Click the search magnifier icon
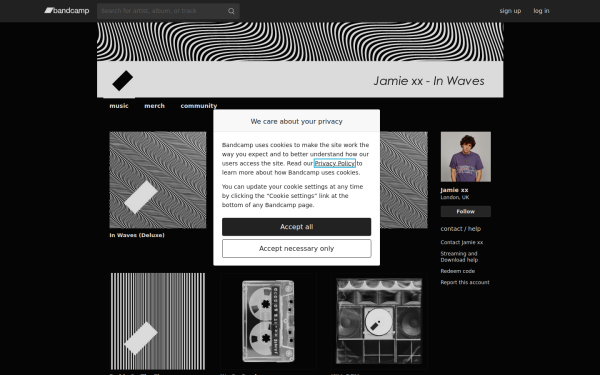This screenshot has width=600, height=375. [x=231, y=11]
